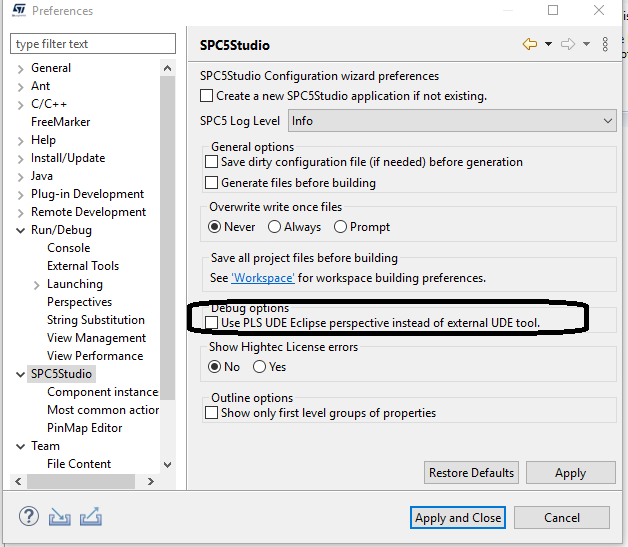Select No for Hightec License errors
This screenshot has height=547, width=628.
pyautogui.click(x=214, y=366)
